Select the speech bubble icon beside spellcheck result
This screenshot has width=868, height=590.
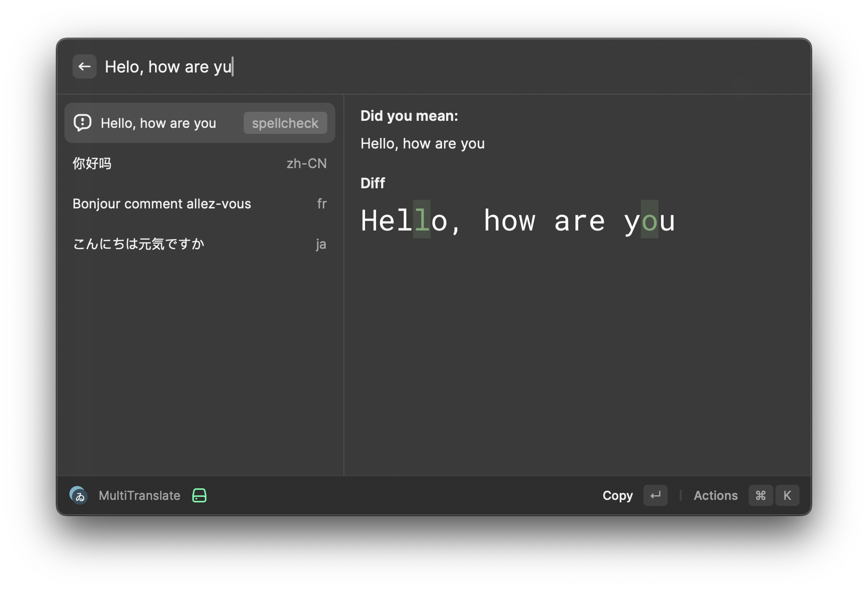[x=83, y=123]
